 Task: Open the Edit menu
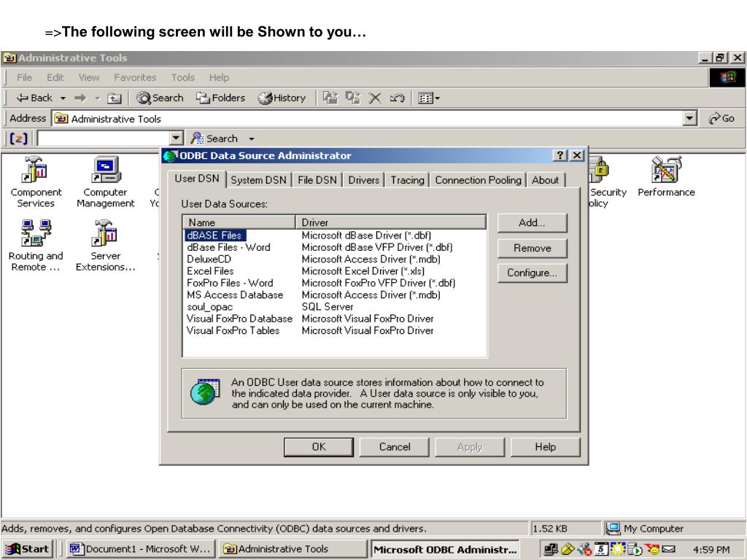tap(55, 77)
